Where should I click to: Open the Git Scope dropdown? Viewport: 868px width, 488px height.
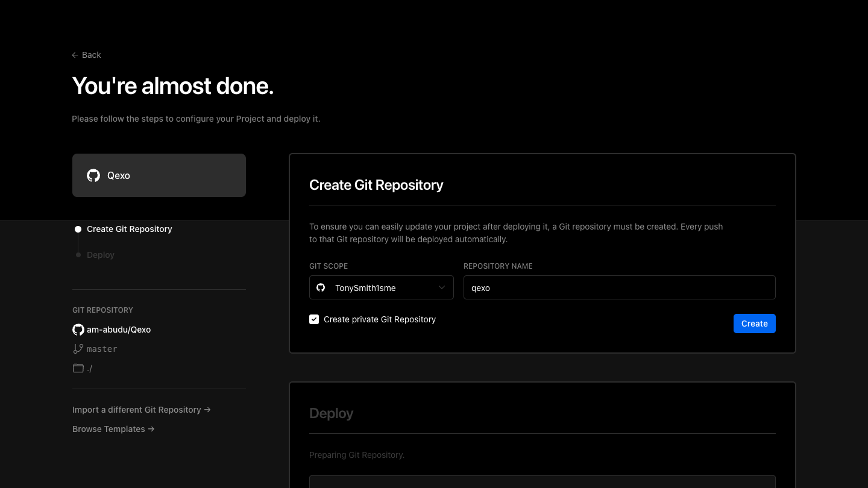click(x=381, y=288)
